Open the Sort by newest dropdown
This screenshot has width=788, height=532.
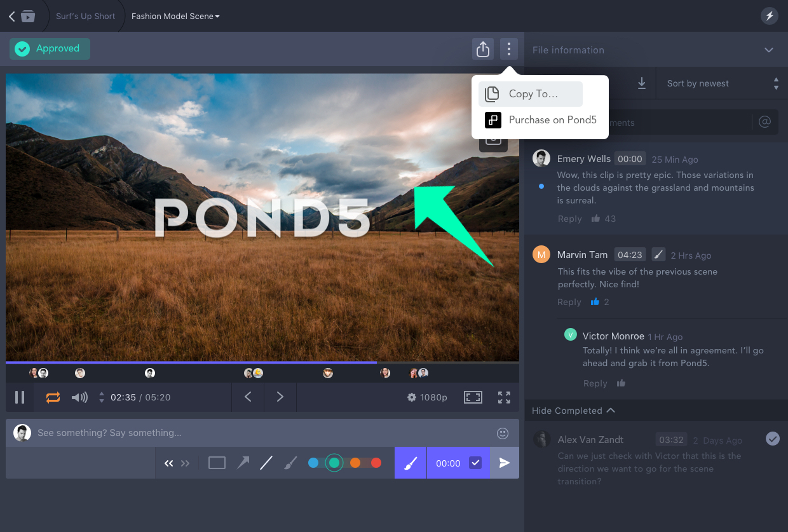(x=723, y=83)
